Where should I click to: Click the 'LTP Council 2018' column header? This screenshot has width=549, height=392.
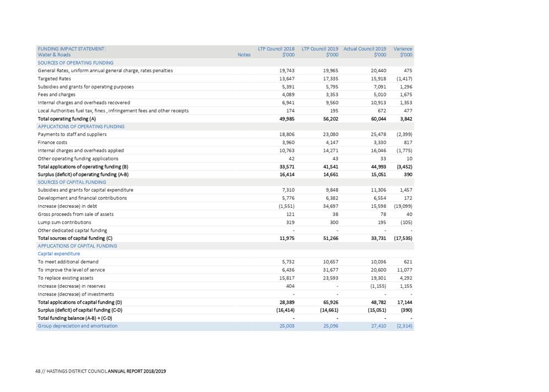[x=276, y=49]
